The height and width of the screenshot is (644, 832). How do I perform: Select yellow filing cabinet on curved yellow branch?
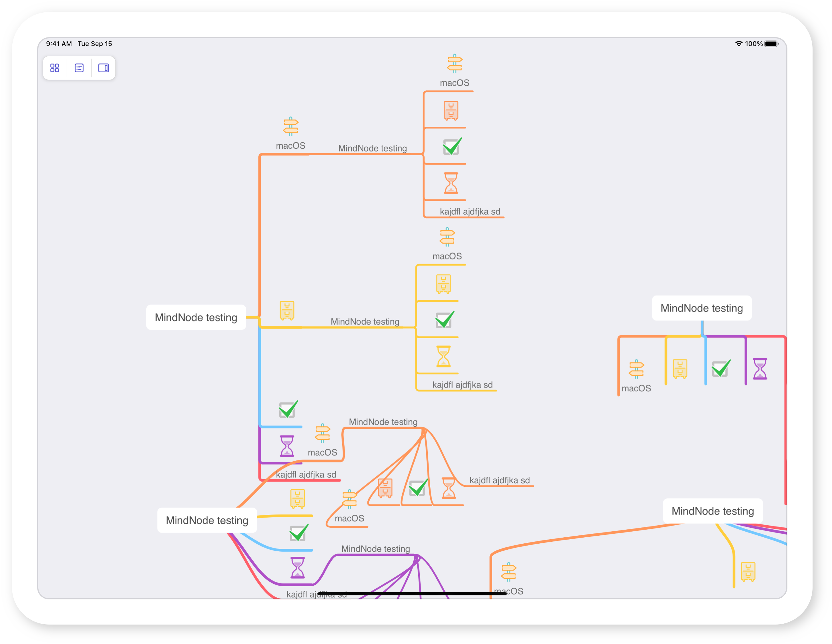point(298,499)
